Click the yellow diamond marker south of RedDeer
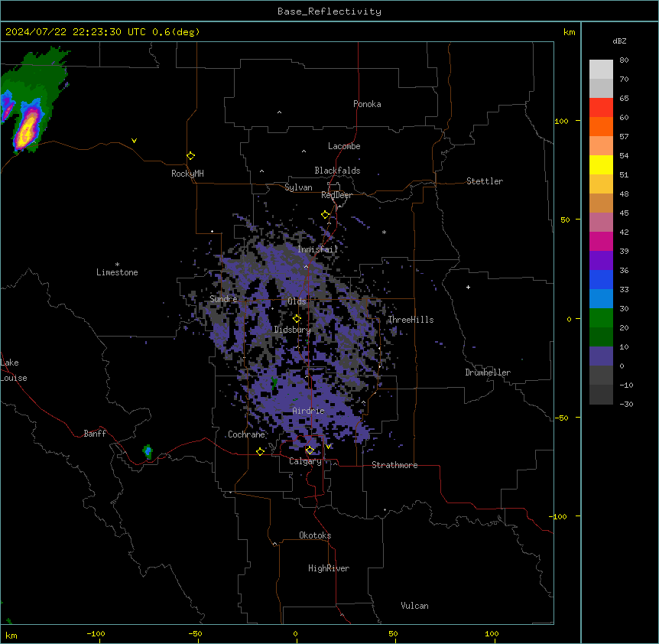Viewport: 659px width, 644px height. pyautogui.click(x=326, y=215)
